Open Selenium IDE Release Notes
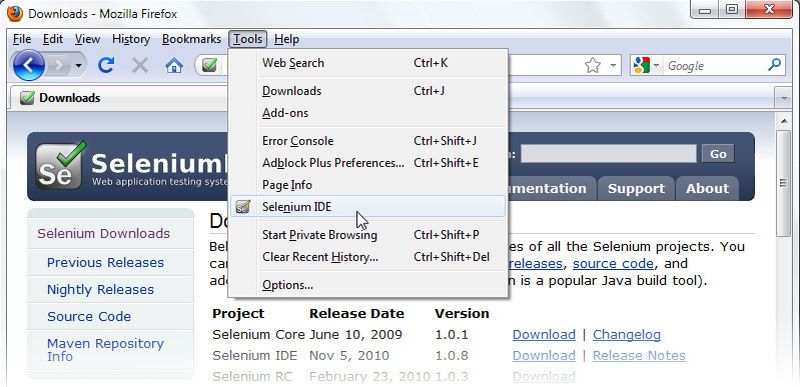This screenshot has height=387, width=800. click(639, 355)
